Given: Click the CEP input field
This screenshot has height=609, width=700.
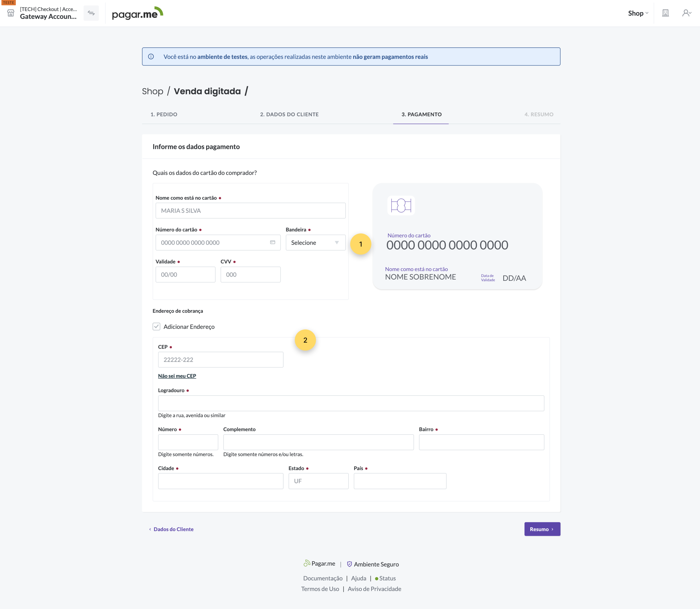Looking at the screenshot, I should [221, 359].
